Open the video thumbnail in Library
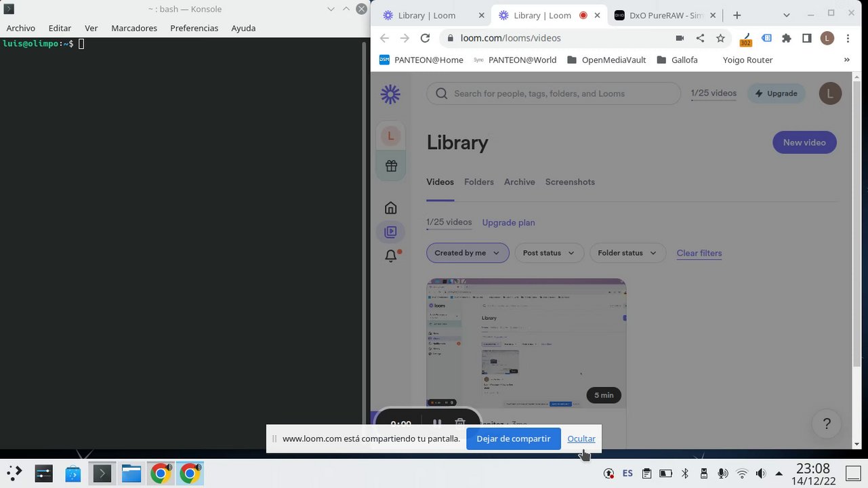 (526, 343)
